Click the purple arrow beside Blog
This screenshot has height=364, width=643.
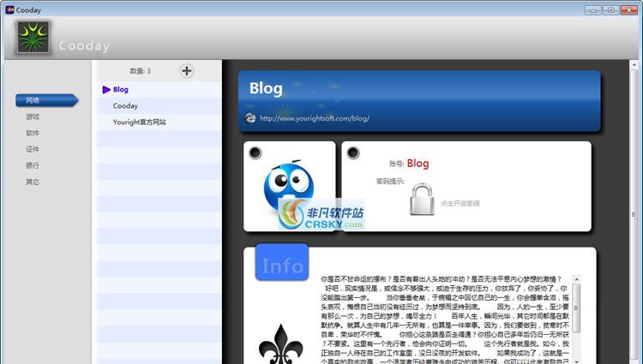106,89
